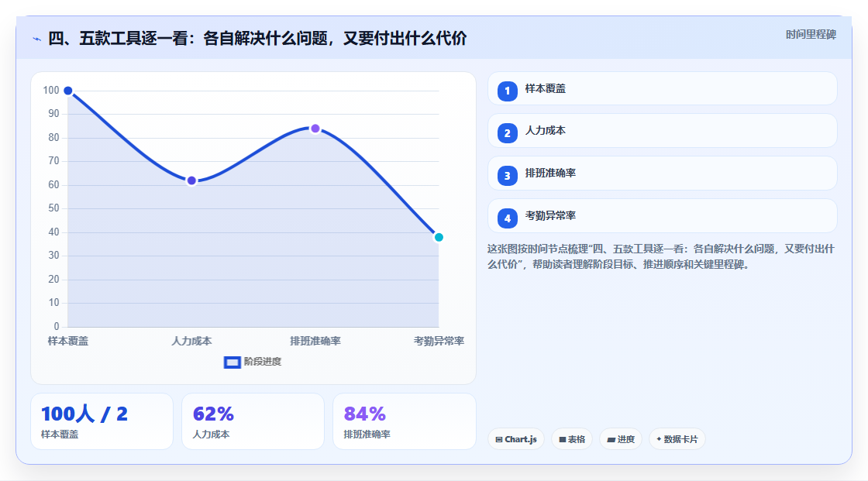Toggle the 阶段进度 legend box
This screenshot has height=481, width=868.
tap(232, 362)
